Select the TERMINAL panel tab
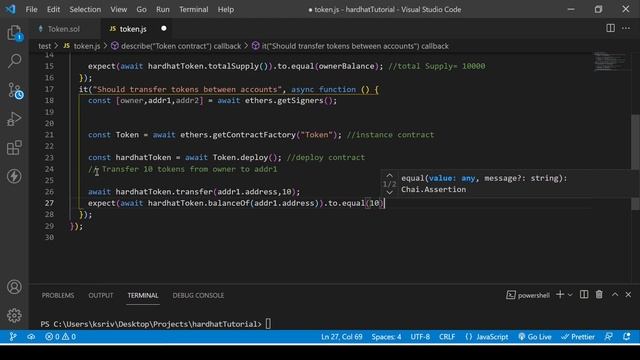The image size is (640, 360). (143, 295)
